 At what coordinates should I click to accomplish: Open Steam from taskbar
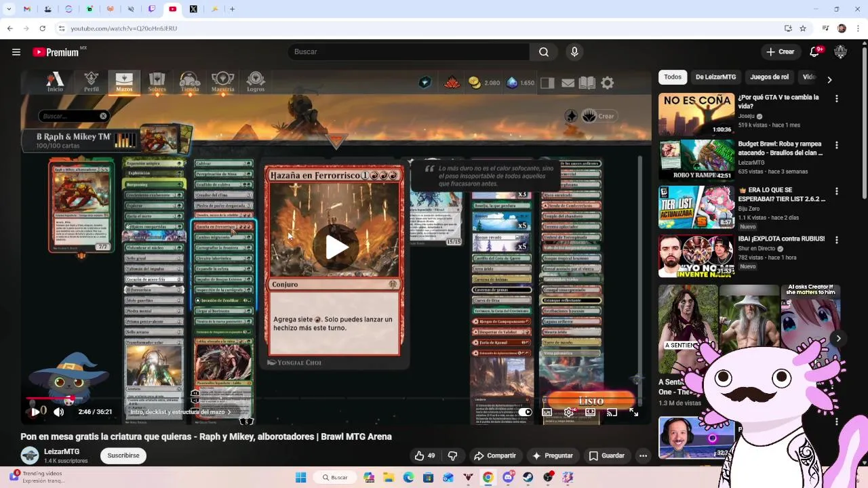coord(528,477)
